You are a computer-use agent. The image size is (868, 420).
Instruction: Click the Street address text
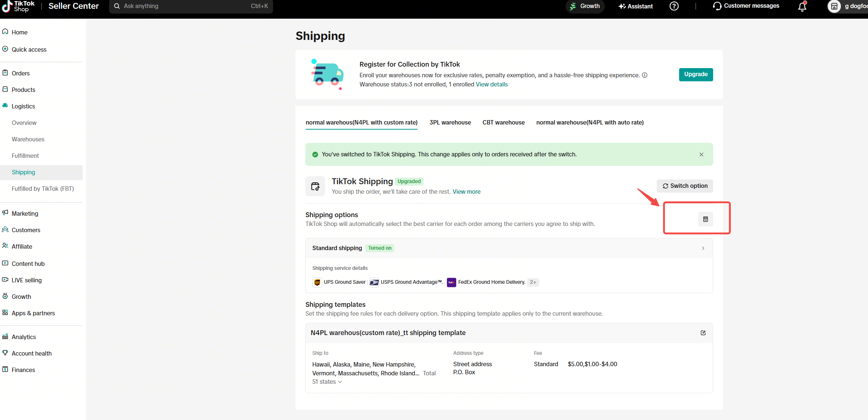(473, 364)
